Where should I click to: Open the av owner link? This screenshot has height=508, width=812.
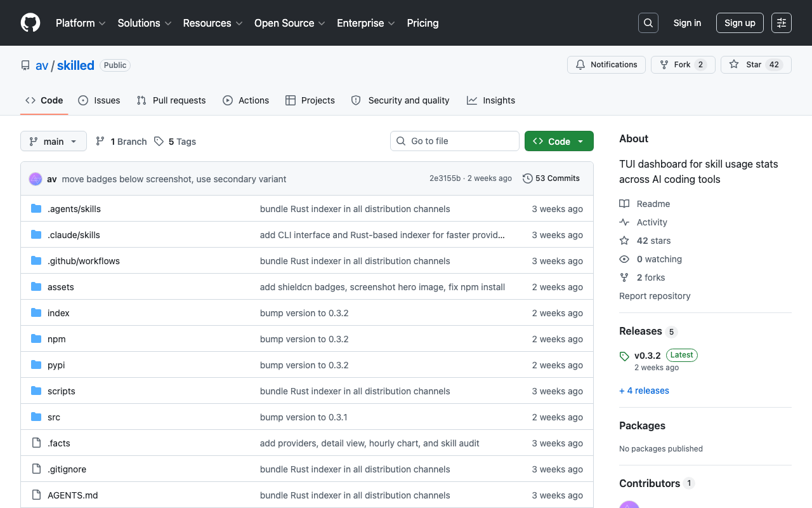tap(42, 65)
